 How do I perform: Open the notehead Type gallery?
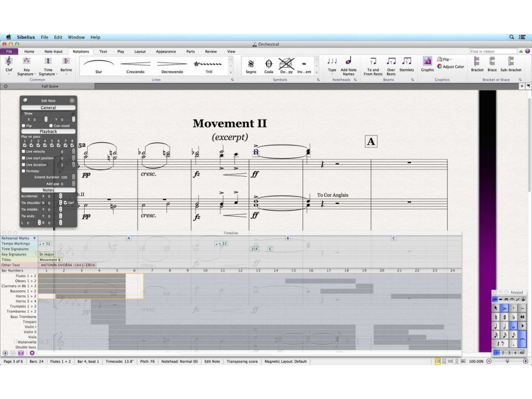(332, 65)
